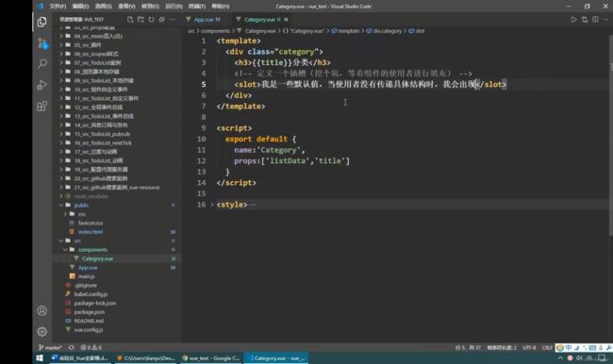Open main.js in the file tree

coord(86,276)
